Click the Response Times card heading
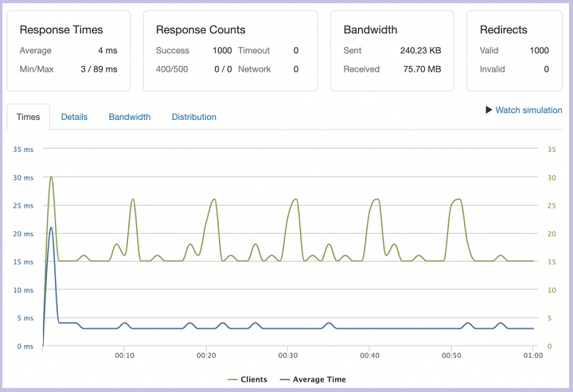The height and width of the screenshot is (392, 573). (x=61, y=29)
